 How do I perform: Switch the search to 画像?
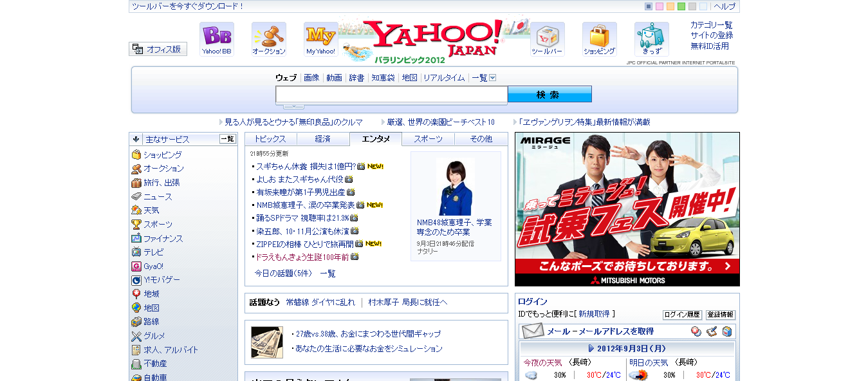pos(311,78)
